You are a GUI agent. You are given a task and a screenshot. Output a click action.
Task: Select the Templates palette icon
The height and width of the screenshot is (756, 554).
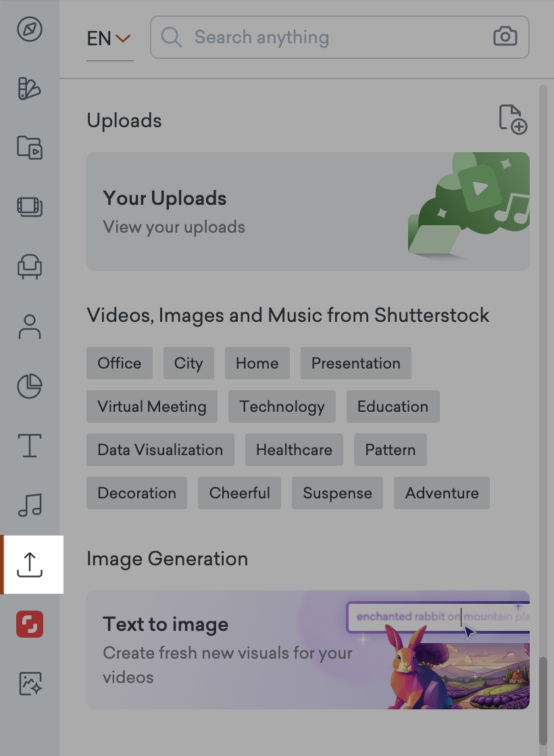click(x=29, y=89)
